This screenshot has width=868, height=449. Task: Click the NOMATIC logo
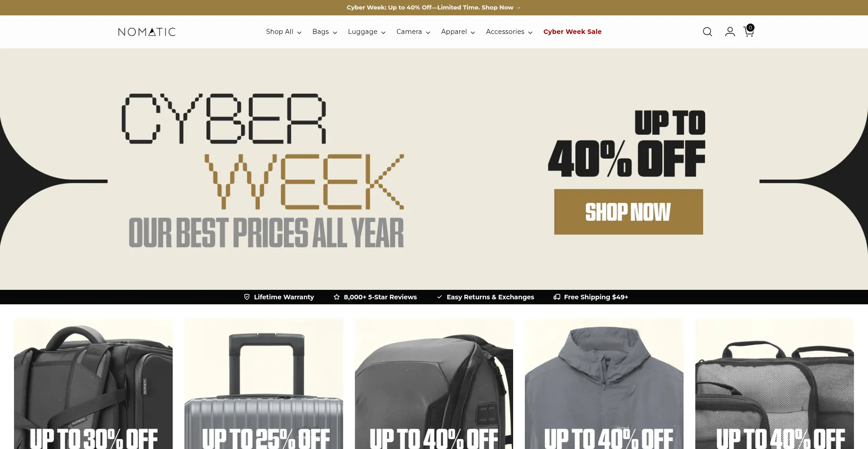(x=146, y=32)
